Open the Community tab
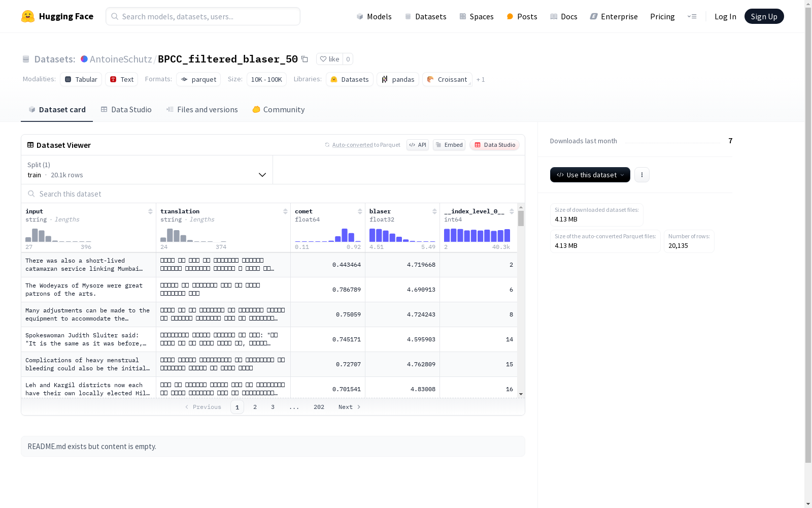The width and height of the screenshot is (812, 508). pyautogui.click(x=279, y=110)
